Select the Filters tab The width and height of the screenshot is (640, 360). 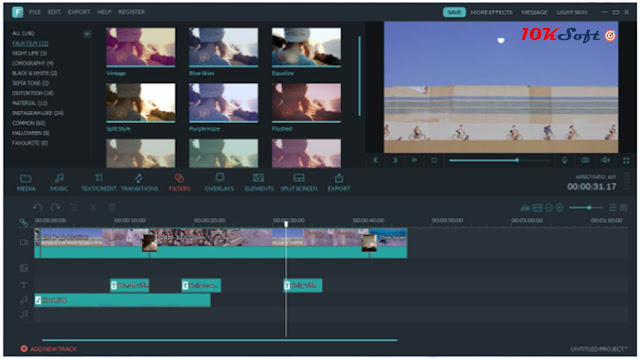[179, 182]
